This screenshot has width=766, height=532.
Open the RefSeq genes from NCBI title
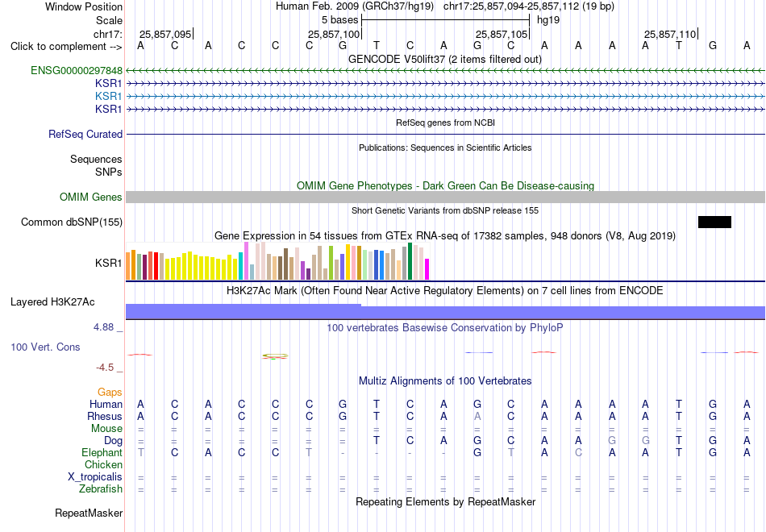click(x=445, y=123)
